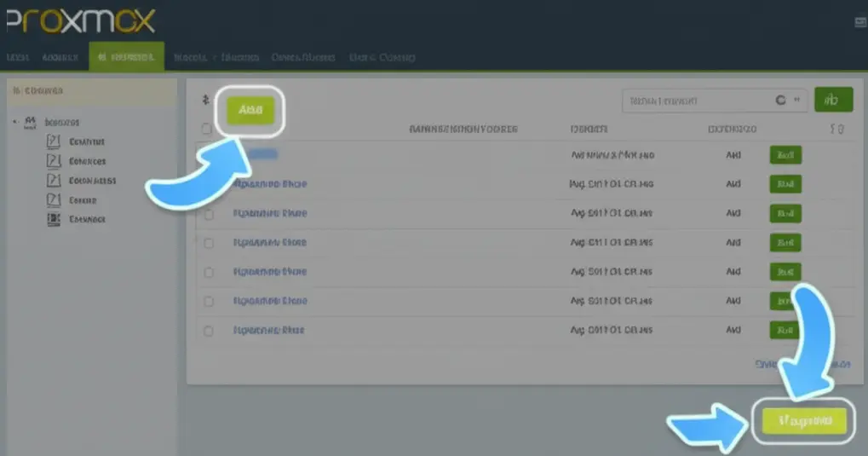This screenshot has height=456, width=868.
Task: Click the refresh icon inside the search box
Action: (780, 101)
